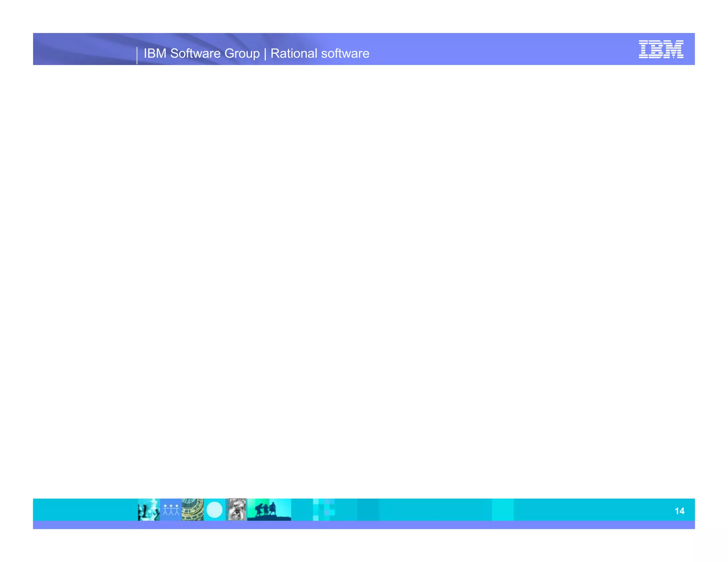Click the "IBM Software Group | Rational software" title

tap(256, 53)
